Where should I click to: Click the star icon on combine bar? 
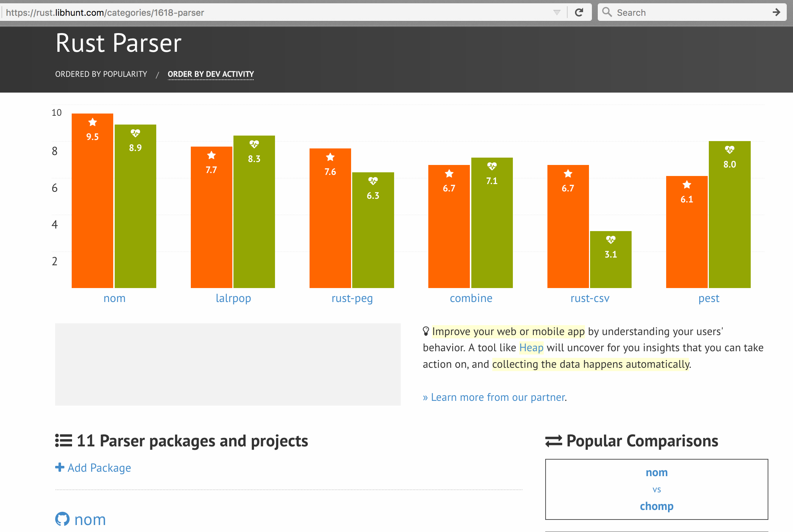449,173
